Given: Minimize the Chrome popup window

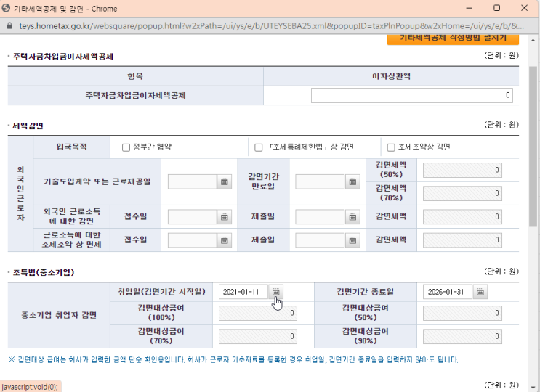Looking at the screenshot, I should (x=469, y=8).
